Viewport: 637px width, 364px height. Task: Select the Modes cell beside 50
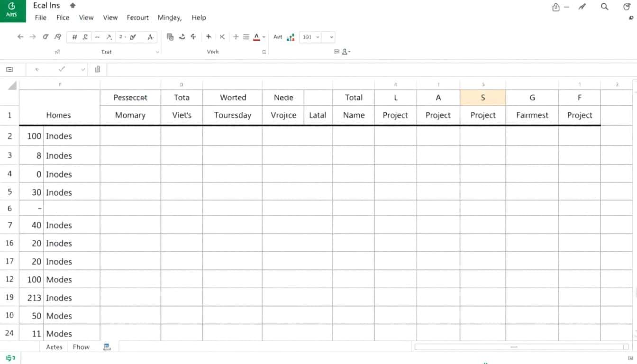[x=72, y=316]
